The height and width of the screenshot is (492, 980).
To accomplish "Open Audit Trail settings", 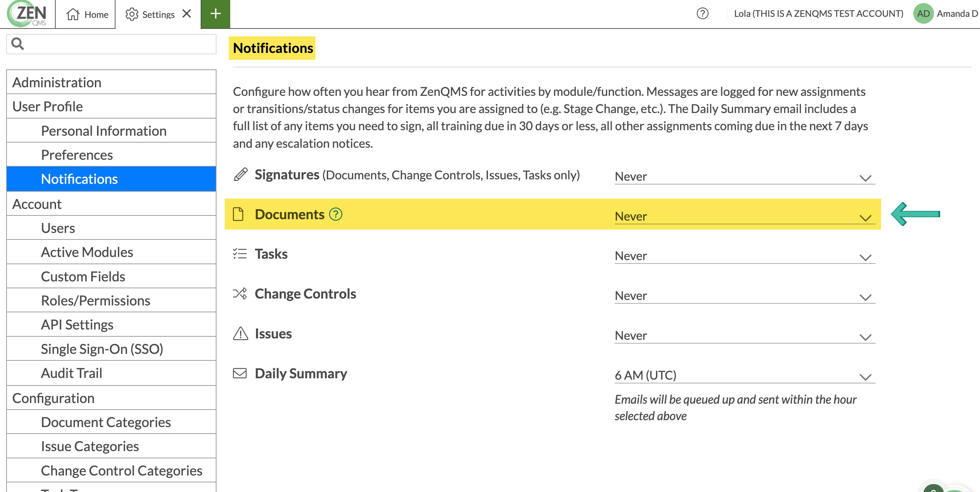I will 111,373.
